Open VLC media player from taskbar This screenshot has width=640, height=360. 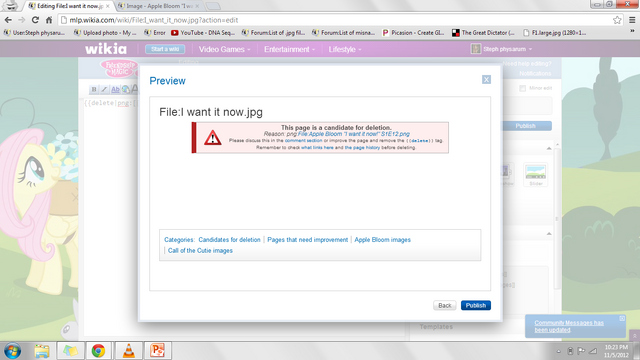(x=128, y=351)
